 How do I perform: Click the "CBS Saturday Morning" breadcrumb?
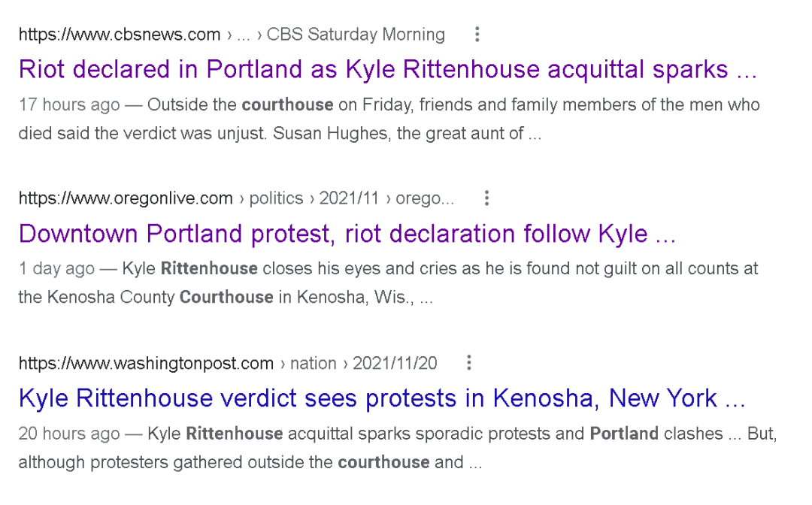pyautogui.click(x=356, y=35)
